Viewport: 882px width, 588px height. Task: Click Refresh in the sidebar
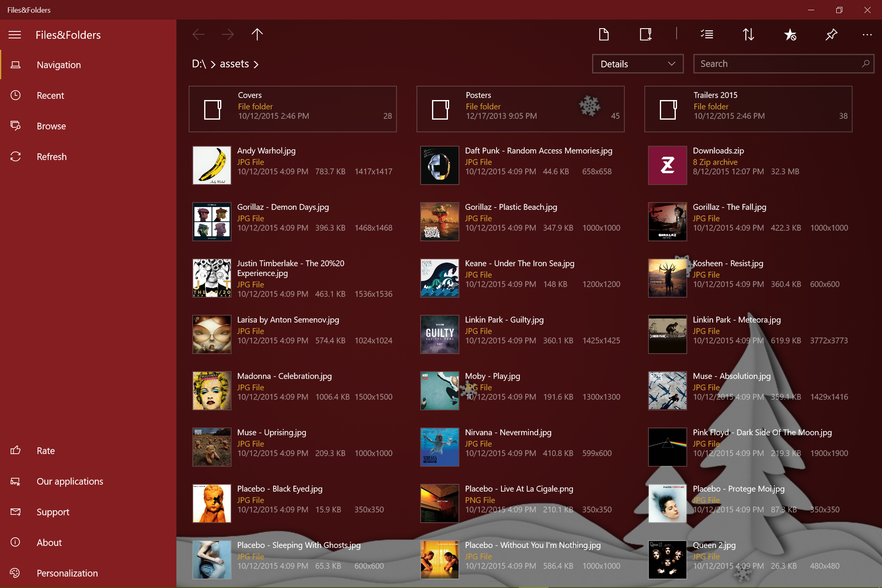pyautogui.click(x=51, y=157)
